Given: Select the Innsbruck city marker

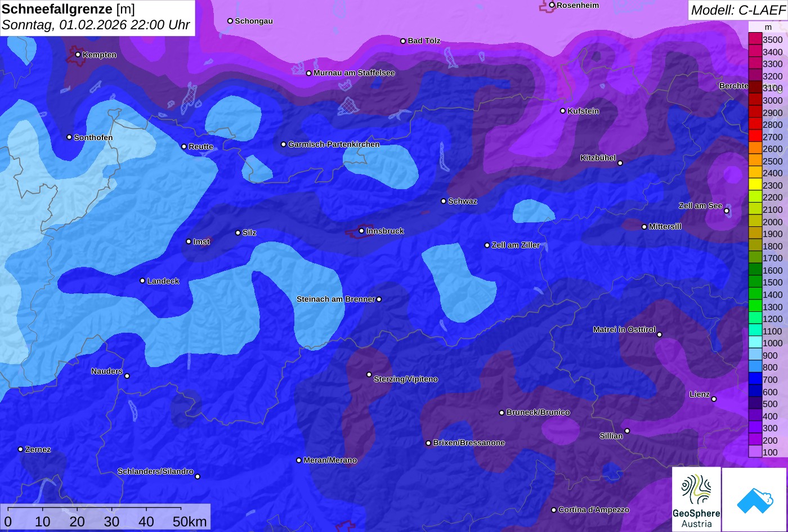Looking at the screenshot, I should coord(361,231).
